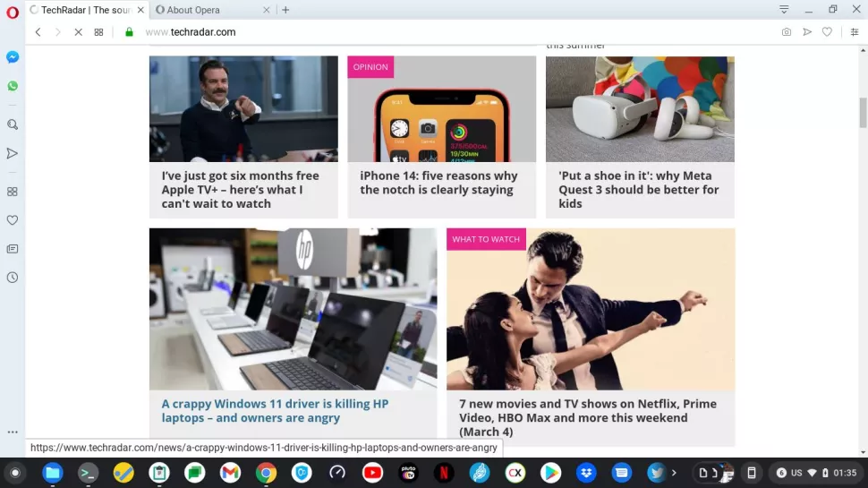Open the Files app on the shelf
868x488 pixels.
[x=53, y=473]
